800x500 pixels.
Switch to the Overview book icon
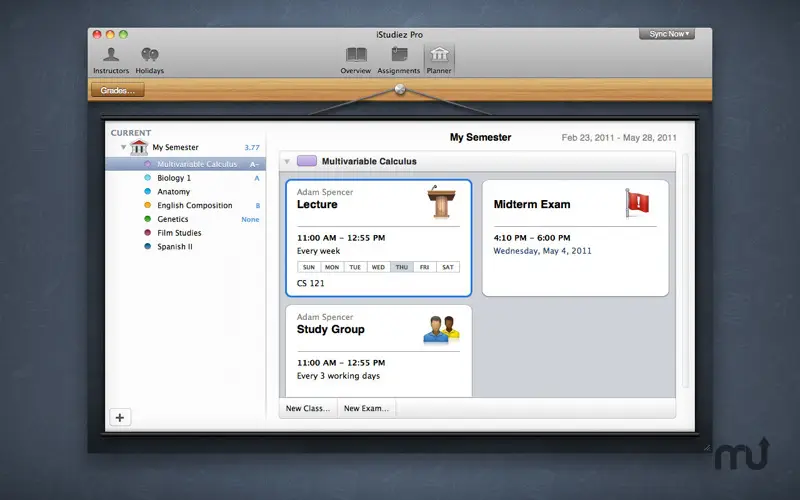coord(356,55)
